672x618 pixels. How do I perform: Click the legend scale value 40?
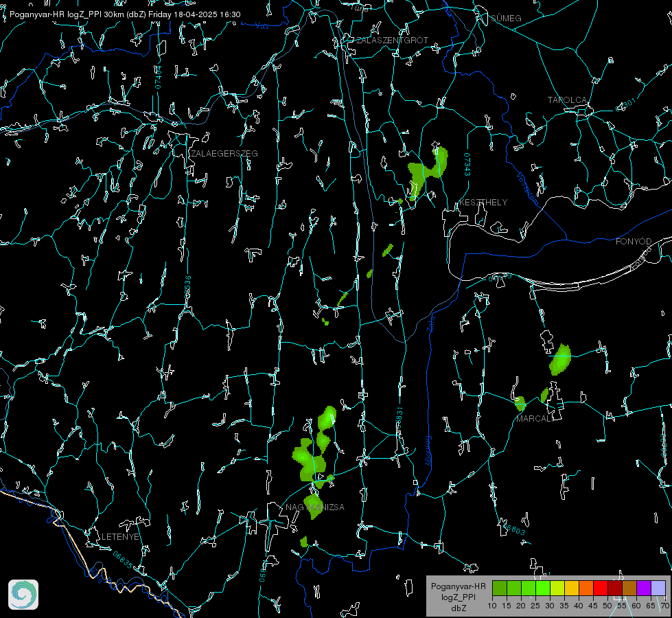(579, 606)
